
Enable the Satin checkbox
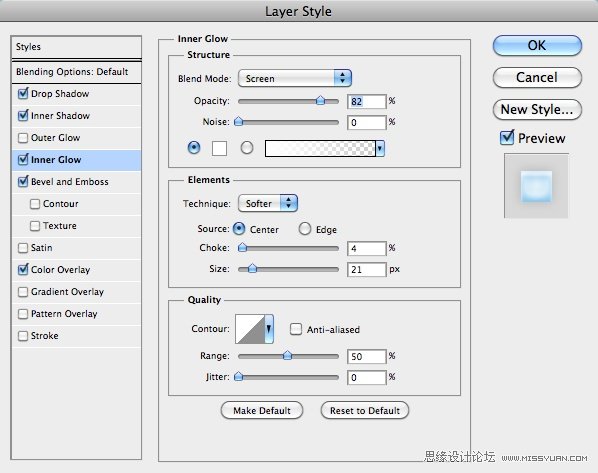click(23, 248)
